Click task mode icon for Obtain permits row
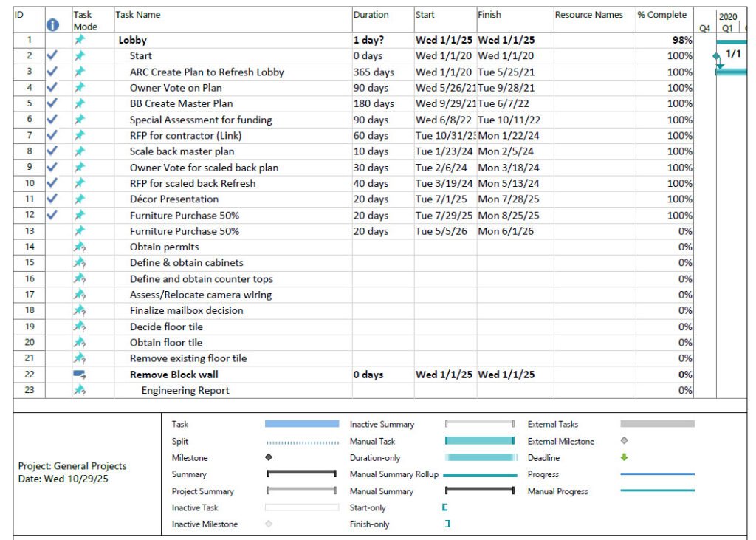 (80, 247)
